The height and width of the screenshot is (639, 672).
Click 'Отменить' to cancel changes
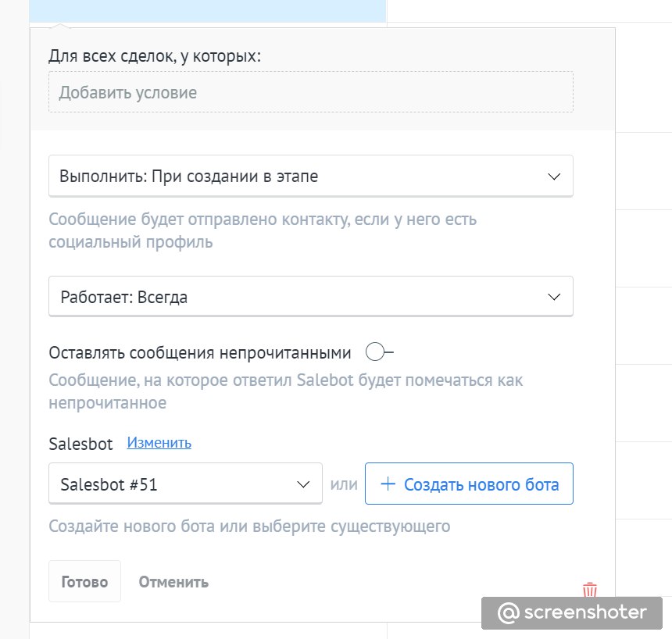(173, 582)
